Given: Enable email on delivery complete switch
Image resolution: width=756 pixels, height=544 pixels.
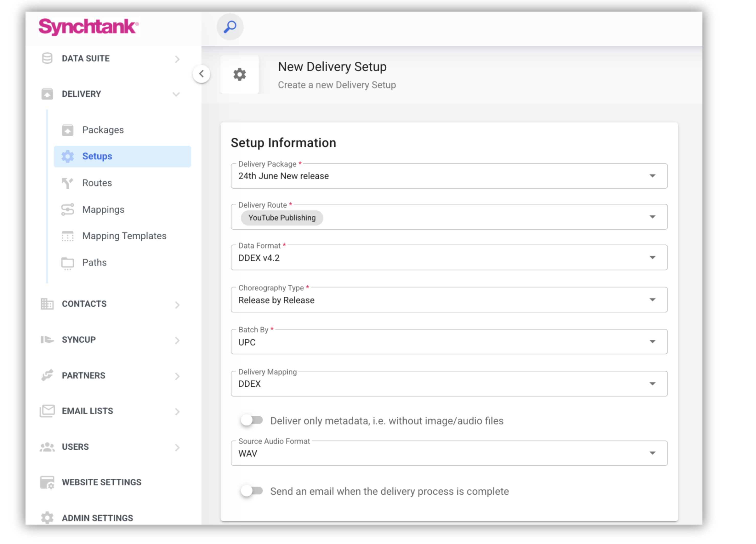Looking at the screenshot, I should coord(252,491).
